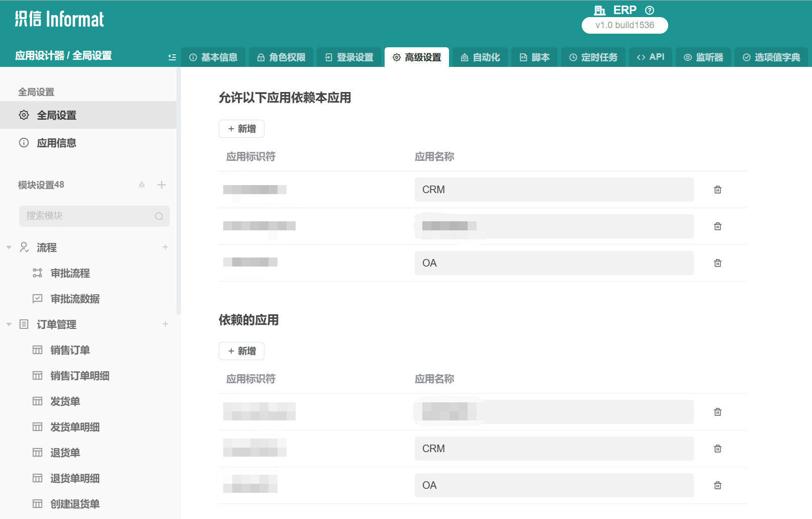Open the v1.0 build1536 version selector
This screenshot has width=812, height=519.
[624, 25]
